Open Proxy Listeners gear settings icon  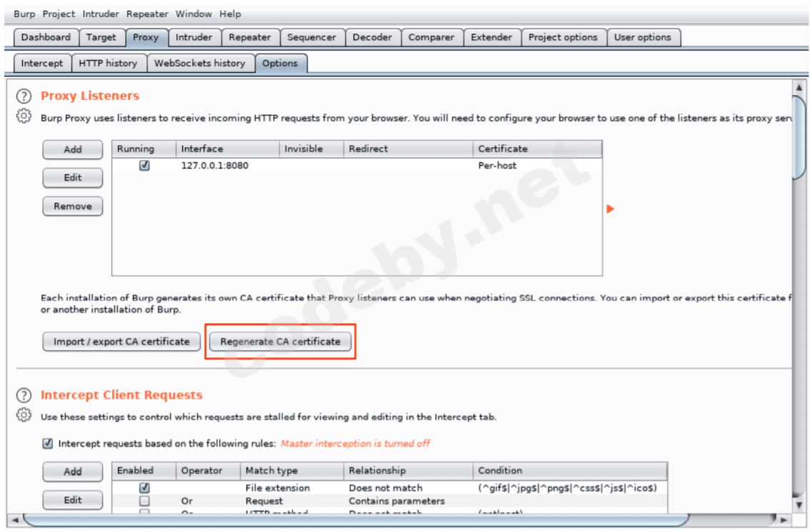(x=24, y=116)
